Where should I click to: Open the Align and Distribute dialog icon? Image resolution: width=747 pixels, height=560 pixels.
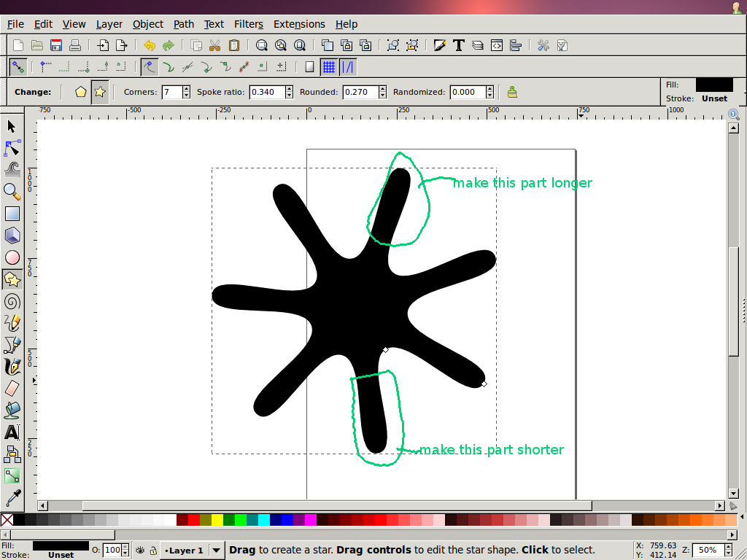click(516, 44)
